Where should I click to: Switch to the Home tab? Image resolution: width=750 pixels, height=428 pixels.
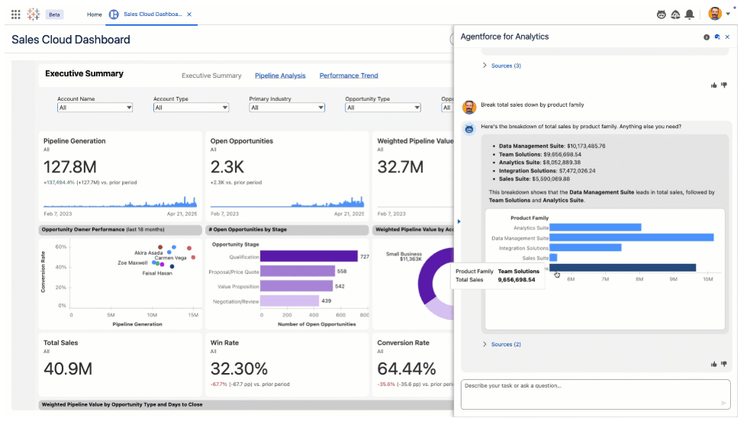tap(94, 15)
